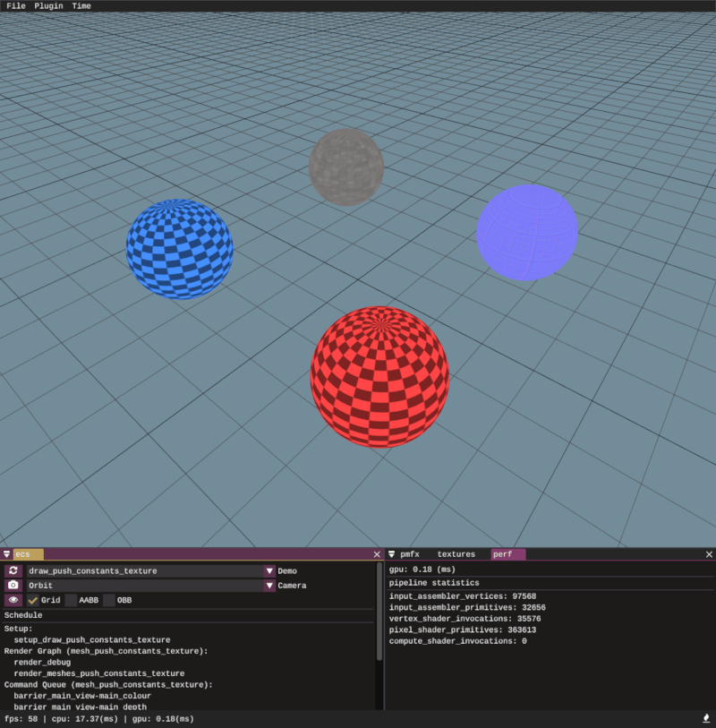Click 'setup_draw_push_constants_texture' entry
The height and width of the screenshot is (728, 716).
92,639
